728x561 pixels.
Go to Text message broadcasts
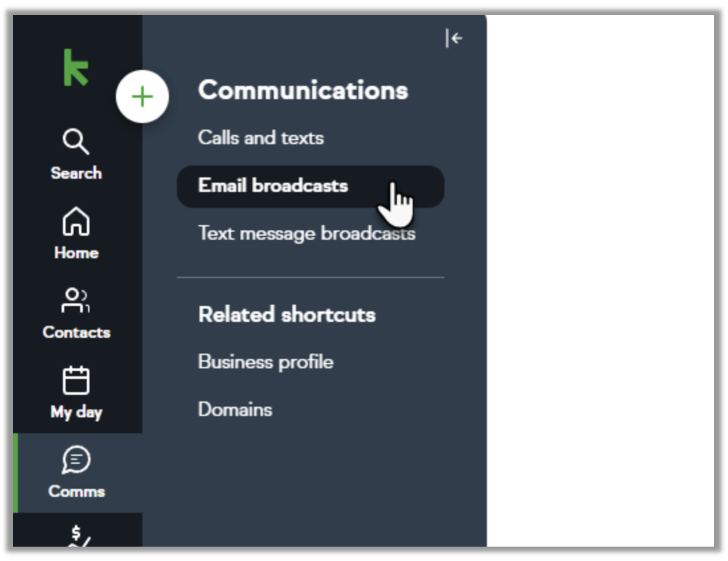click(306, 233)
